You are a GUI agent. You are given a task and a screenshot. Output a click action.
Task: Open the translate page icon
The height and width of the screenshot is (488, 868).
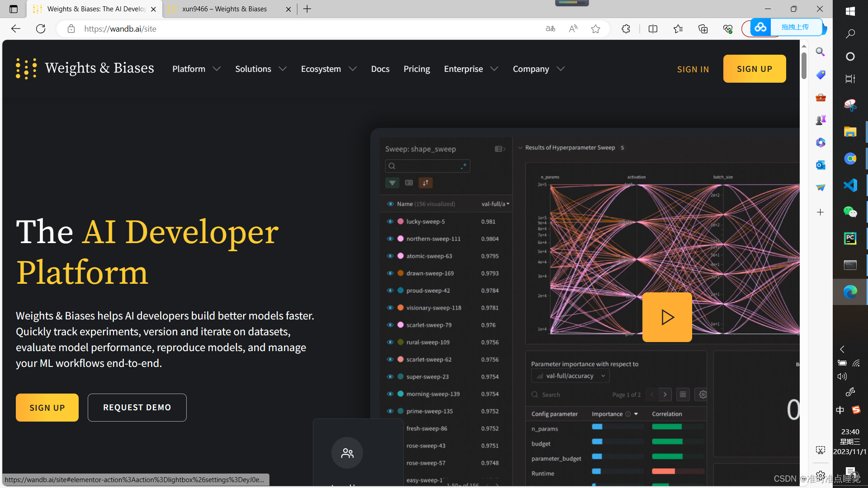[x=550, y=29]
